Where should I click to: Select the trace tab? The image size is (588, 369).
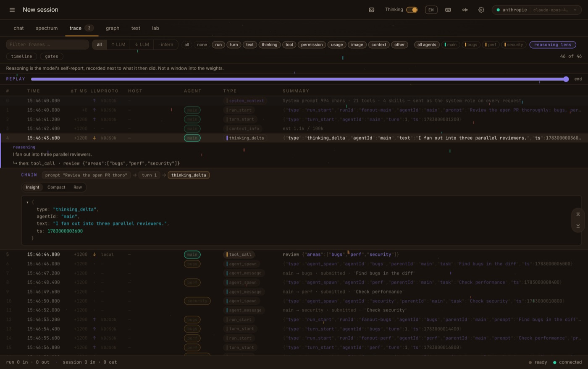[x=81, y=28]
